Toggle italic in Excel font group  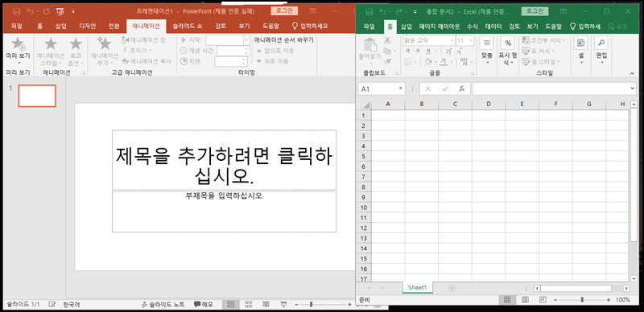pos(418,51)
